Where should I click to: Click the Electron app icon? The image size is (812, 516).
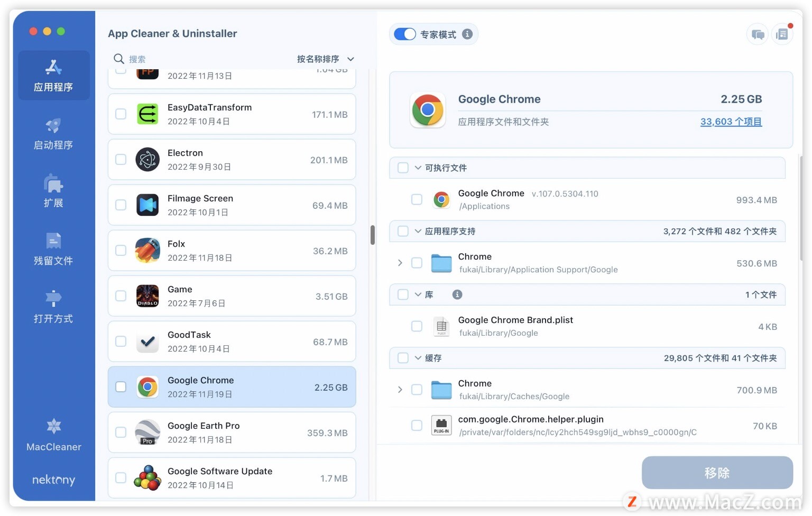coord(147,160)
